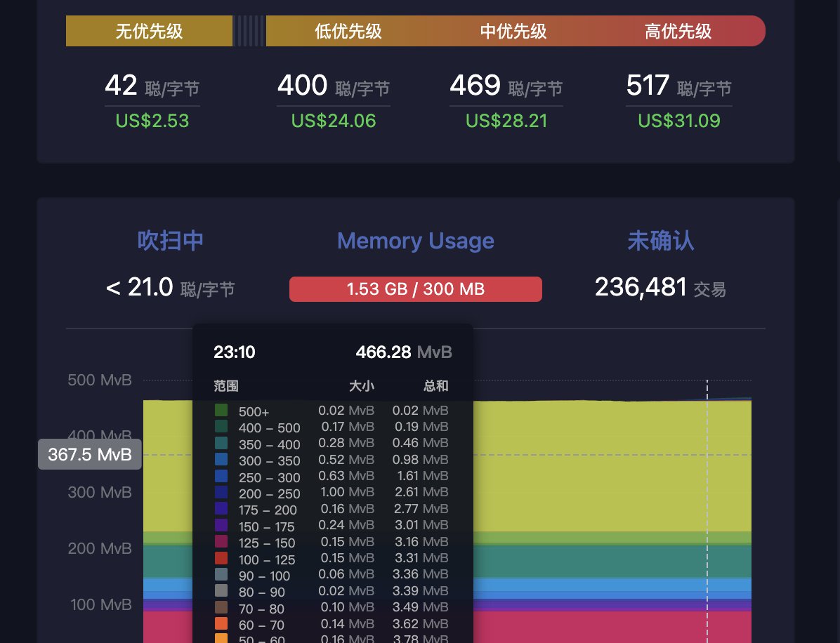The height and width of the screenshot is (643, 840).
Task: Click the 23:10 tooltip timestamp
Action: [x=234, y=352]
